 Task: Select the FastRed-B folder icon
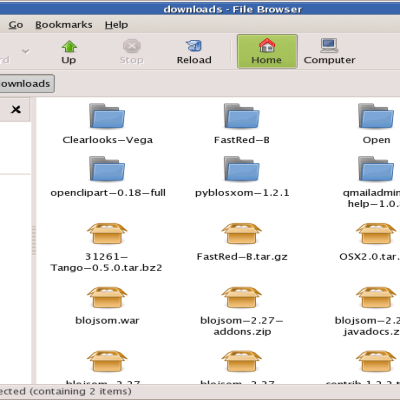(242, 116)
